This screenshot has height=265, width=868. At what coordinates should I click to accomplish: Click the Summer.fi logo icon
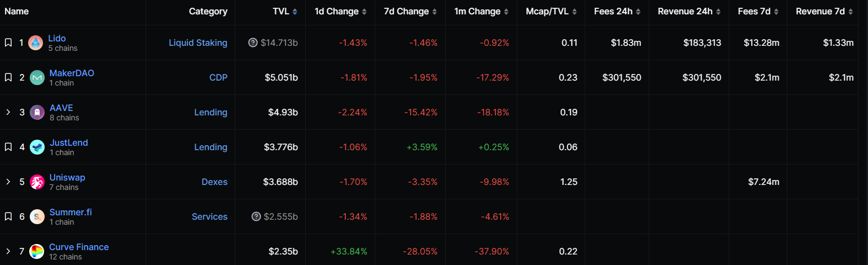click(x=37, y=217)
